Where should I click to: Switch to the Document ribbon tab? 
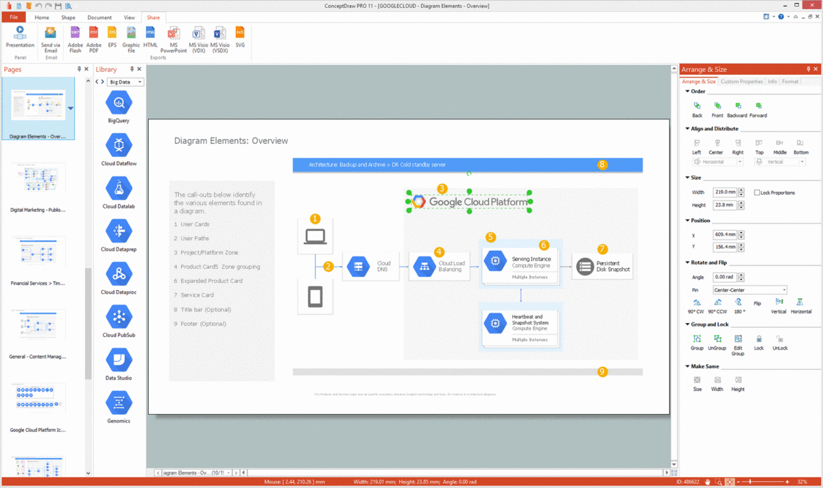click(x=99, y=17)
